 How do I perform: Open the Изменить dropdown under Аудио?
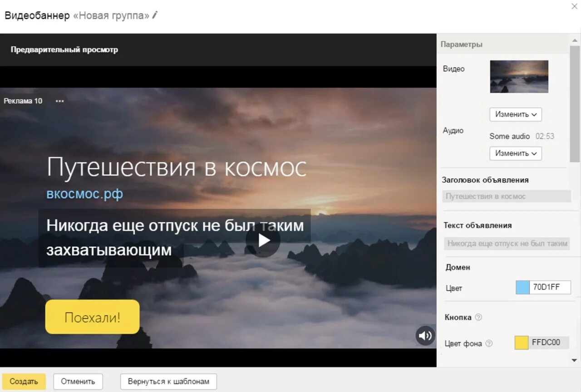coord(516,153)
